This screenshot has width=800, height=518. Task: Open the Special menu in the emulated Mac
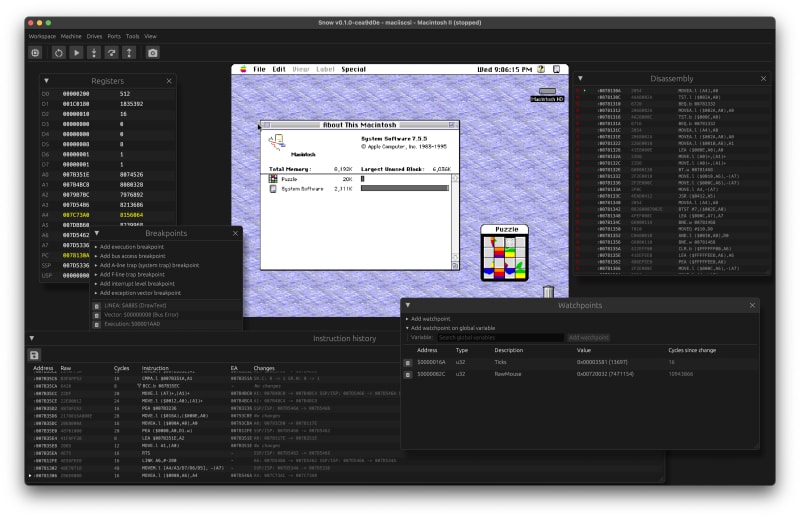coord(353,69)
